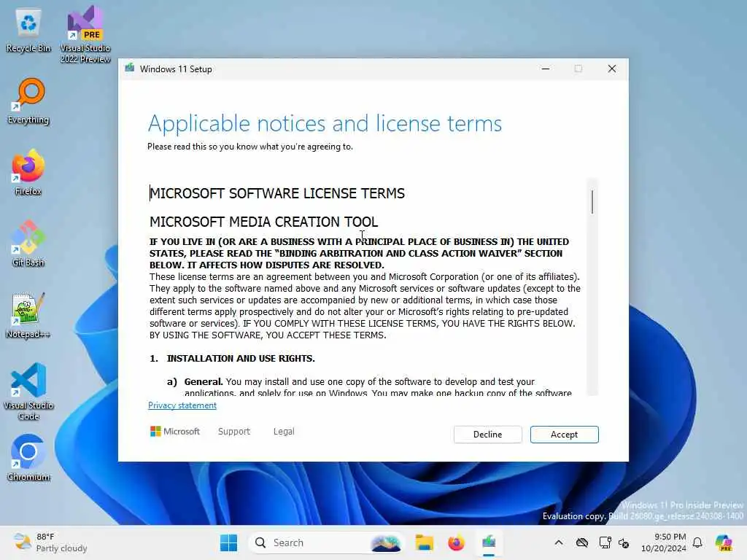
Task: Close the Windows 11 Setup window
Action: (612, 69)
